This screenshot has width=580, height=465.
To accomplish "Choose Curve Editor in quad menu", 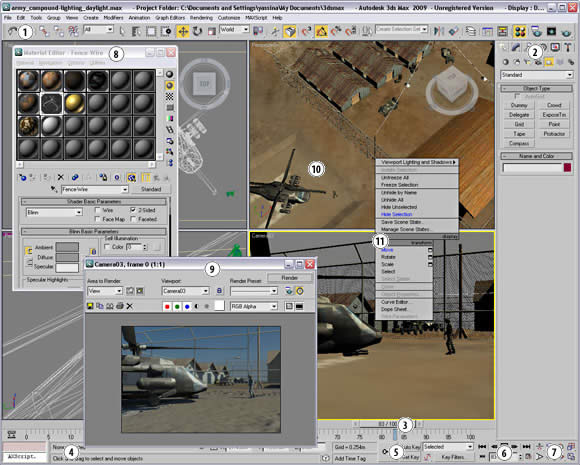I will pos(394,302).
